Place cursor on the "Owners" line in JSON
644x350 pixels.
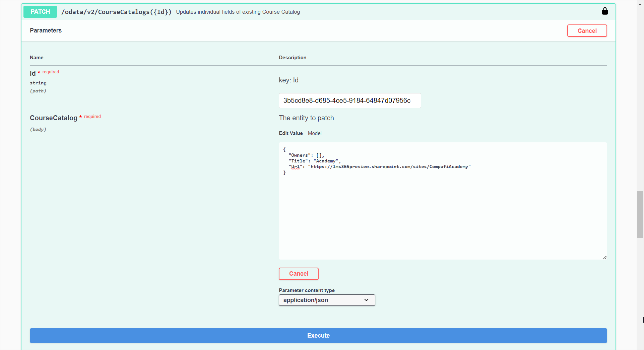(x=306, y=155)
